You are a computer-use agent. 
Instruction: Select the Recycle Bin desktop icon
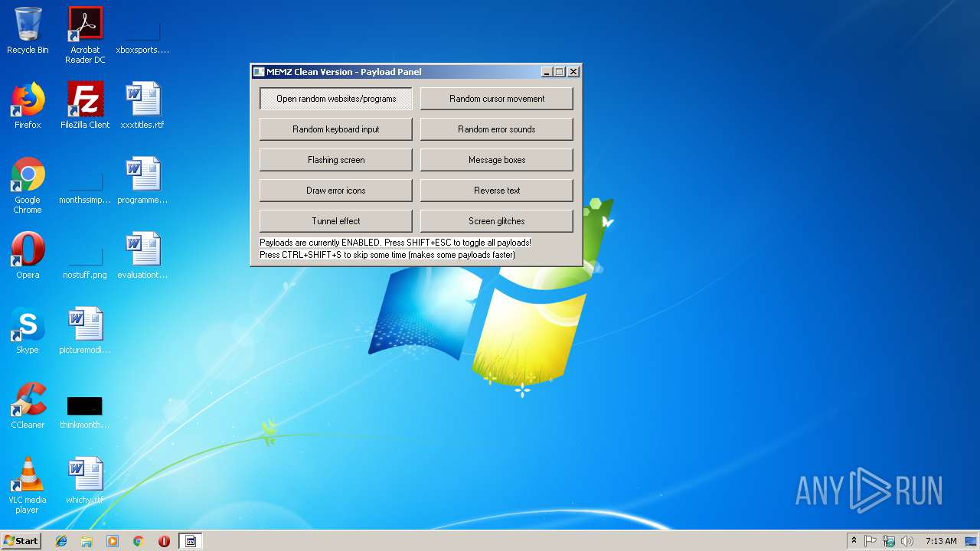tap(28, 31)
